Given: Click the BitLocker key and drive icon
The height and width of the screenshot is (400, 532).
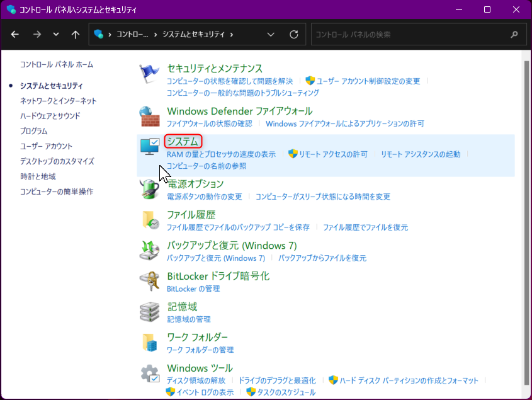Looking at the screenshot, I should click(149, 281).
